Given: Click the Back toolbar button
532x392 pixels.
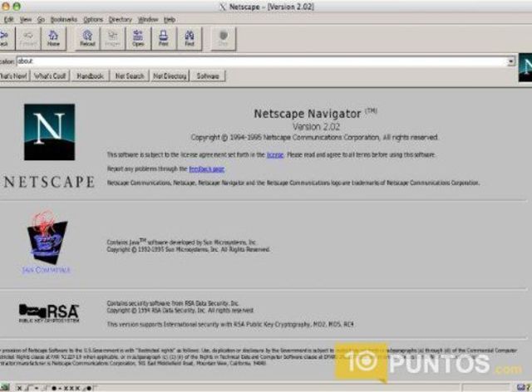Looking at the screenshot, I should [x=6, y=39].
